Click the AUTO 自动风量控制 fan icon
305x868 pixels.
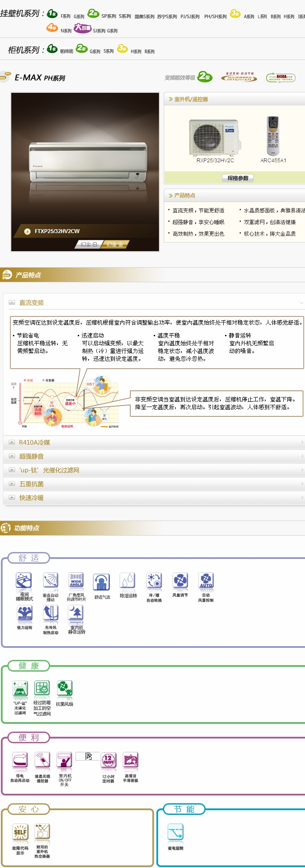[206, 581]
